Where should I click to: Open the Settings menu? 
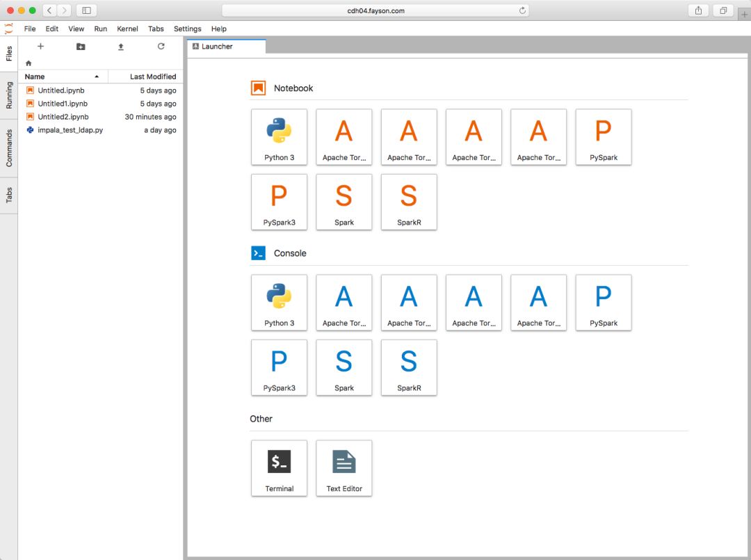(x=187, y=29)
